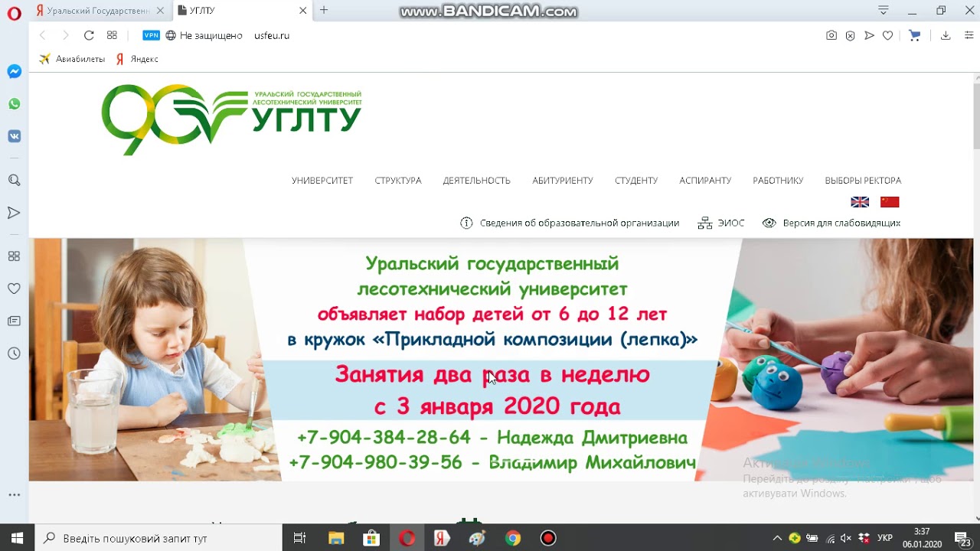This screenshot has width=980, height=551.
Task: Close the УГЛТУ tab
Action: [302, 11]
